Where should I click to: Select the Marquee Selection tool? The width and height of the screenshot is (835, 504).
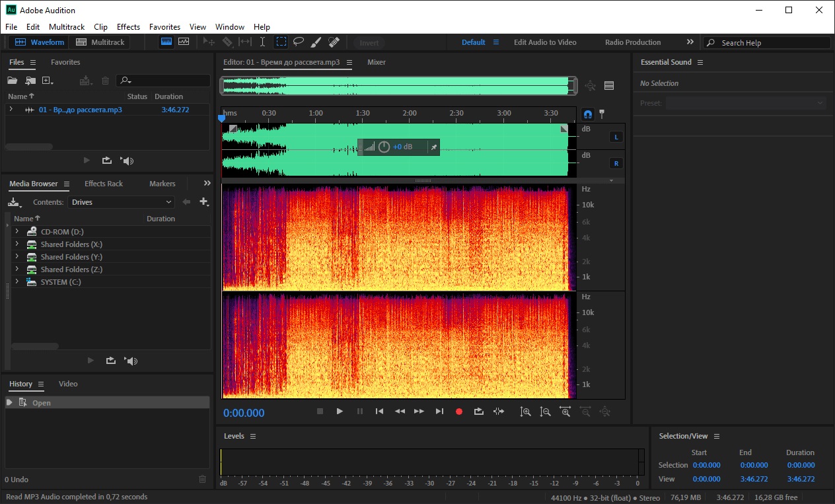pos(281,42)
